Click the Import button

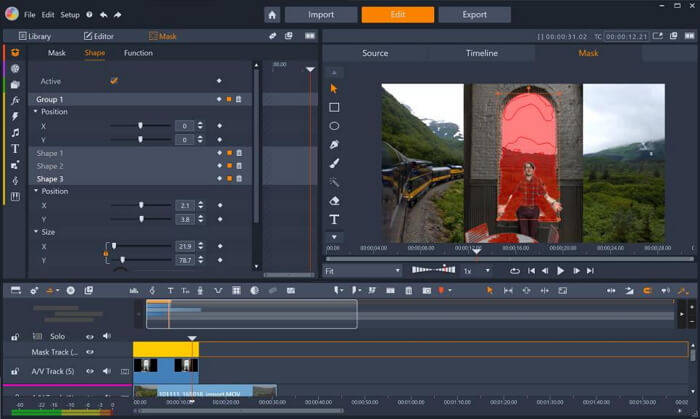pyautogui.click(x=321, y=15)
